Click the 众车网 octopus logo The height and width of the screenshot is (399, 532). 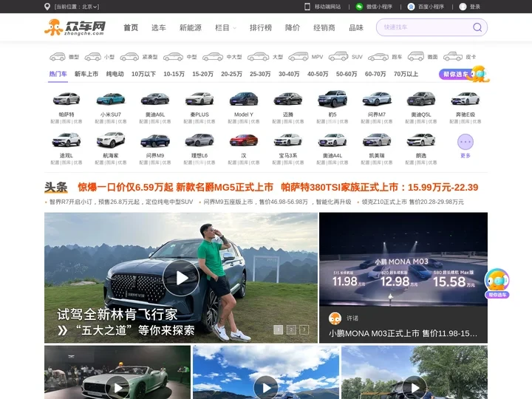pyautogui.click(x=75, y=27)
